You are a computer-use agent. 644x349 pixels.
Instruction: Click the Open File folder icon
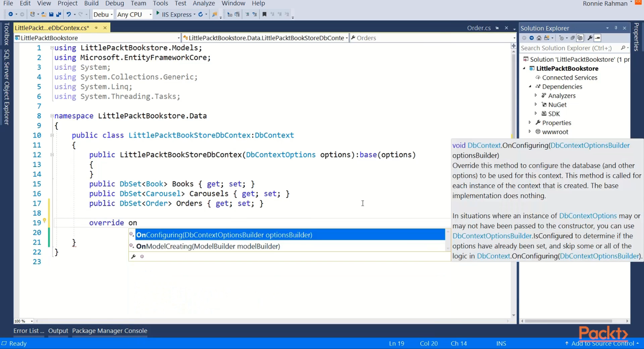point(45,14)
